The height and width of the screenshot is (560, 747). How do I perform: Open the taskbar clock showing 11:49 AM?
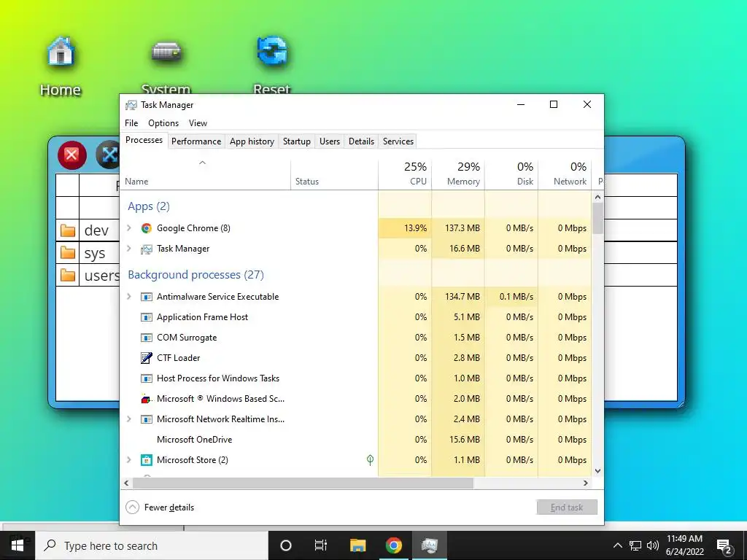tap(684, 545)
